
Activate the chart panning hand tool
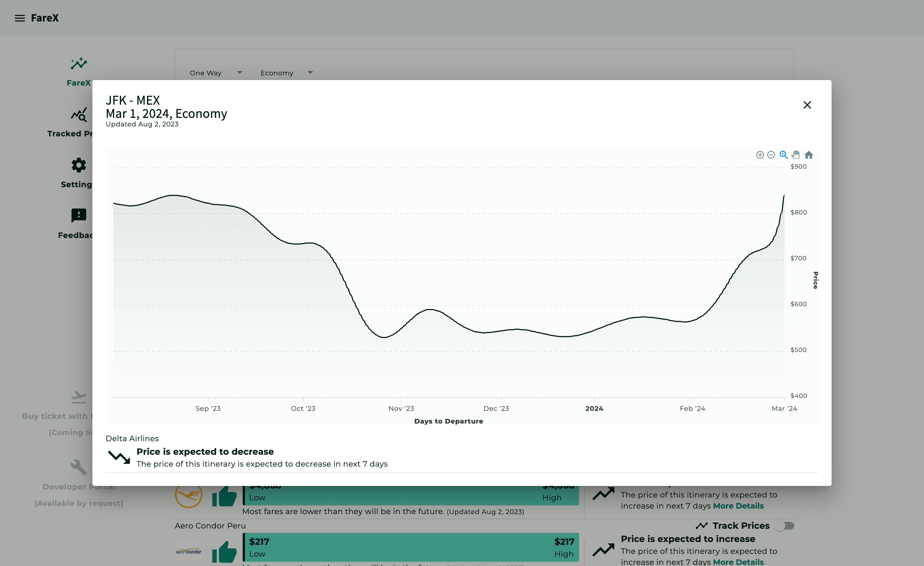click(x=796, y=155)
